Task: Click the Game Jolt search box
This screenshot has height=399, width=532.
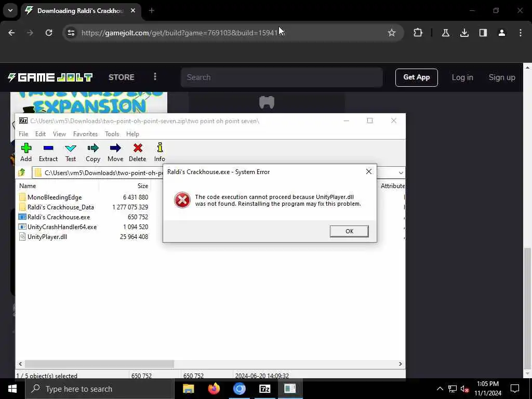Action: [x=282, y=77]
